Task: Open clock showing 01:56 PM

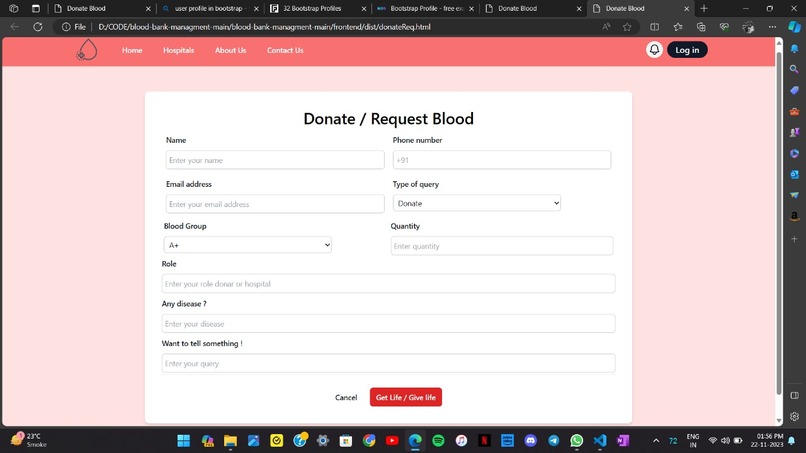Action: (767, 440)
